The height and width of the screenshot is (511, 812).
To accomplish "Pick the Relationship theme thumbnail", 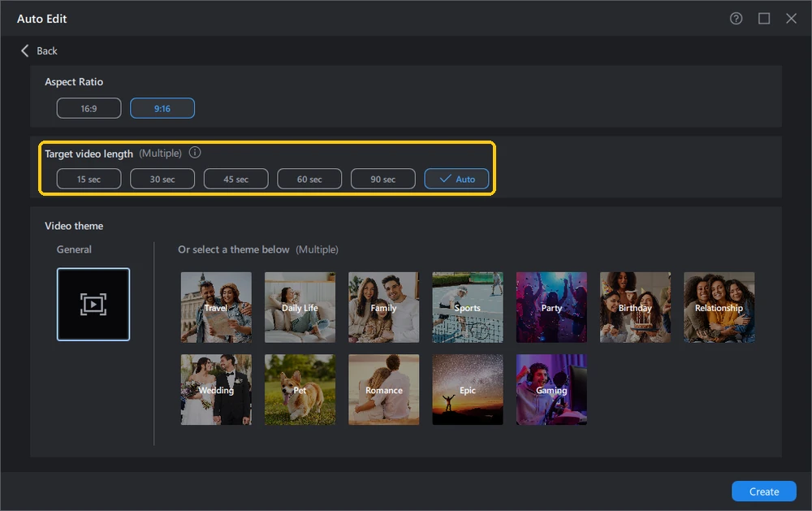I will click(719, 307).
